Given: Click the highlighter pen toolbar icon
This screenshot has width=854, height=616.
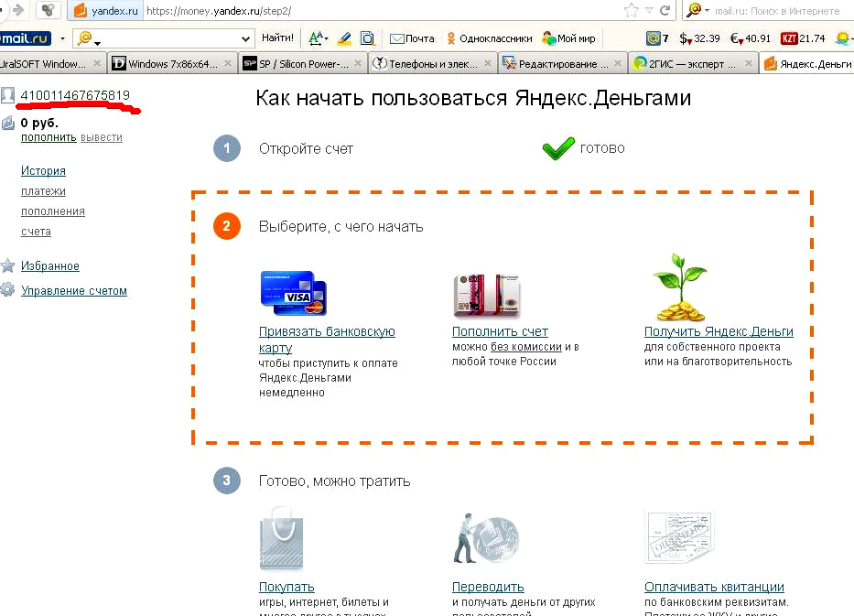Looking at the screenshot, I should click(344, 38).
